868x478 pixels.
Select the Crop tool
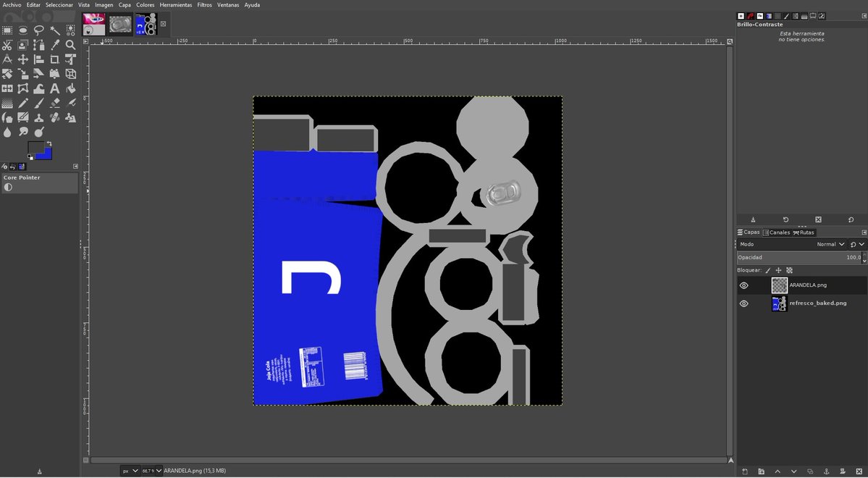click(55, 59)
